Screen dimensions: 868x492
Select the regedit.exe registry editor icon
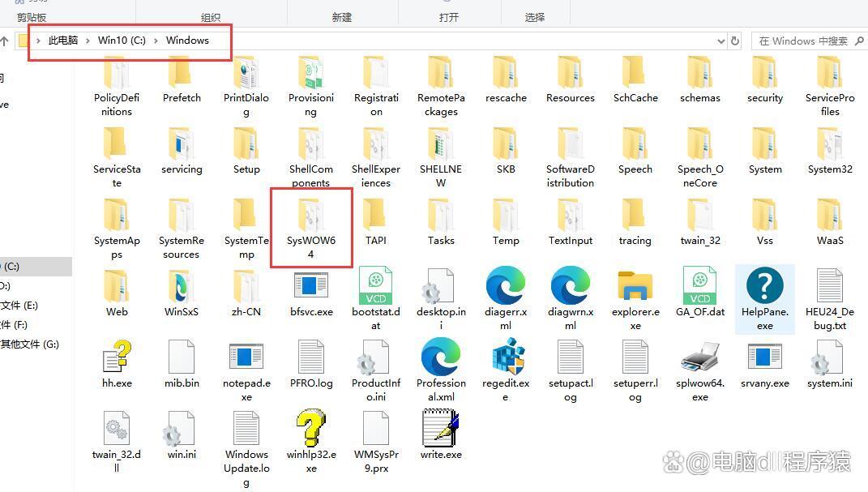[506, 357]
